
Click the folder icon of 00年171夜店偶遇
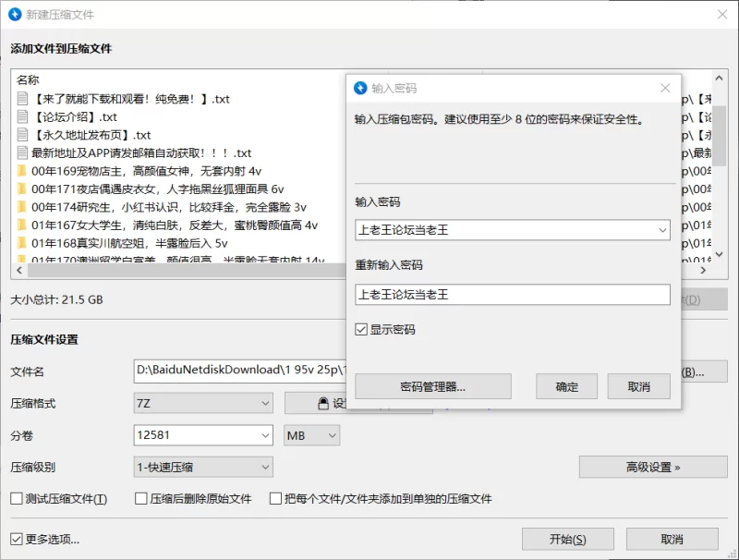[21, 189]
